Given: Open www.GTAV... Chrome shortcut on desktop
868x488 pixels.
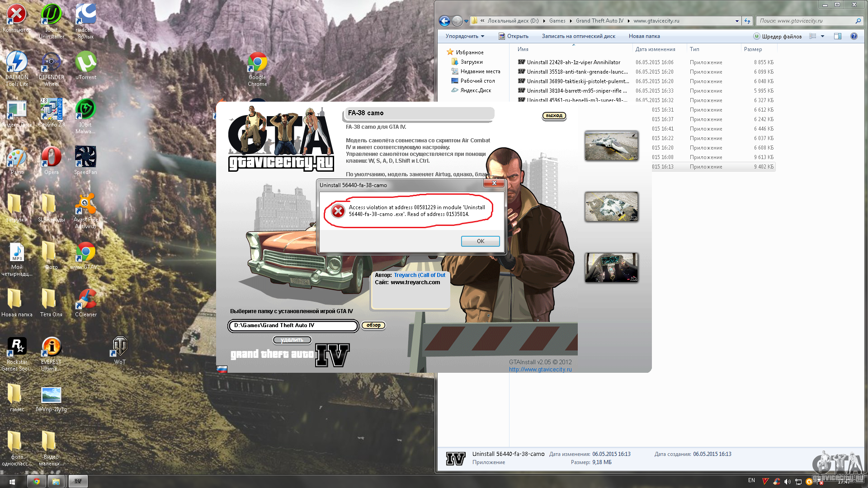Looking at the screenshot, I should coord(85,255).
